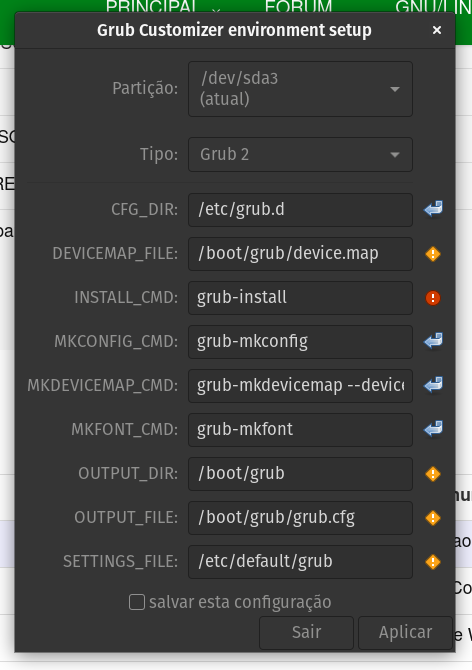Click the MKDEVICEMAP_CMD reset arrow icon
472x670 pixels.
pos(433,385)
